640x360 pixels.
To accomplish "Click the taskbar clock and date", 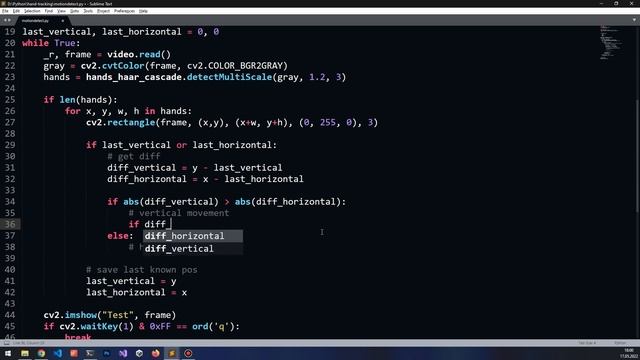I will coord(629,353).
